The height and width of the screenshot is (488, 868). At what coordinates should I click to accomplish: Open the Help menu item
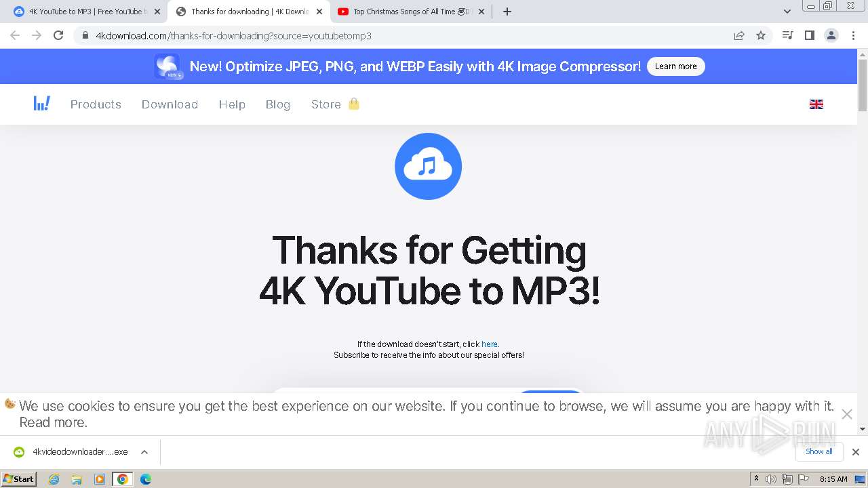tap(232, 104)
